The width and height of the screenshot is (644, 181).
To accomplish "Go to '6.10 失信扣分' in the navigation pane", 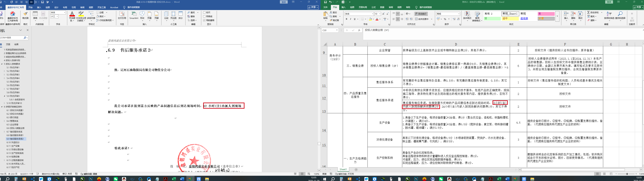I will click(x=13, y=142).
